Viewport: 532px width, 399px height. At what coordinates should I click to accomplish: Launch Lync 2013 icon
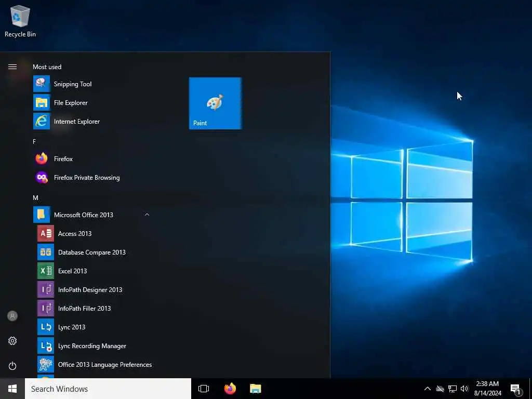click(46, 327)
